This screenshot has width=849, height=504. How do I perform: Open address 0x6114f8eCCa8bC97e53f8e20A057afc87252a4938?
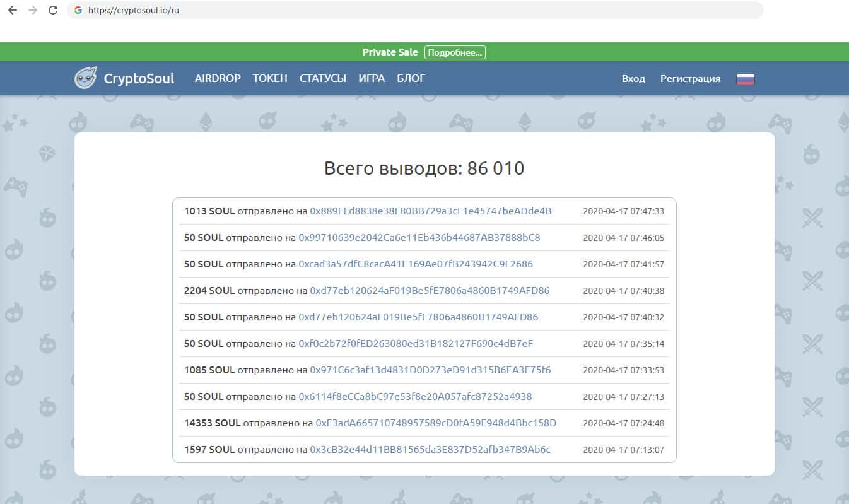point(415,397)
